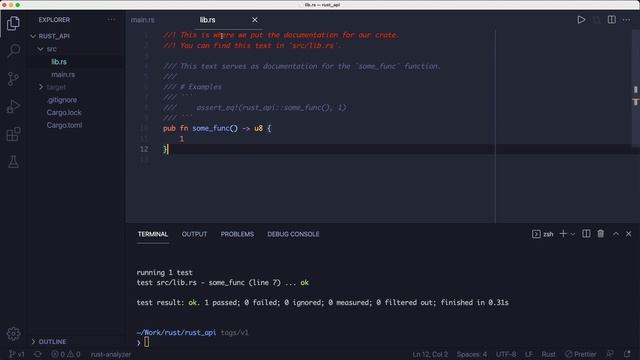The width and height of the screenshot is (640, 360).
Task: Click the Explorer more actions ellipsis
Action: pos(111,20)
